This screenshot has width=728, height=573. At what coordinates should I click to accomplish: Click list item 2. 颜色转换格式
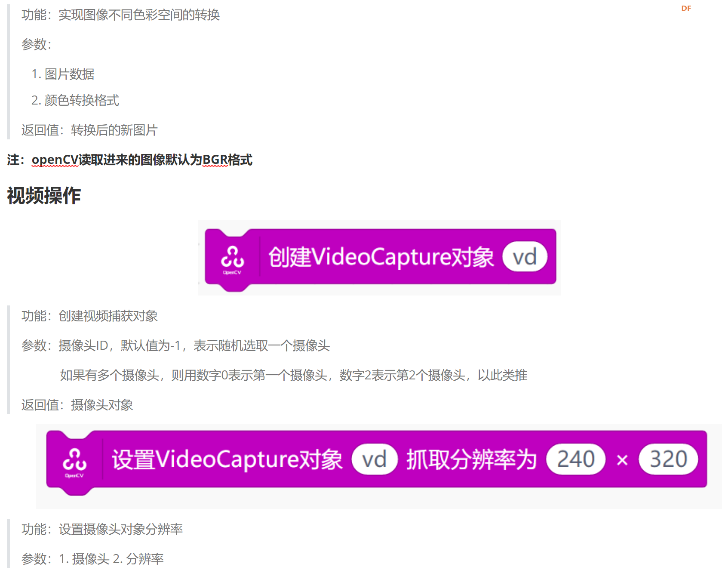[x=75, y=100]
